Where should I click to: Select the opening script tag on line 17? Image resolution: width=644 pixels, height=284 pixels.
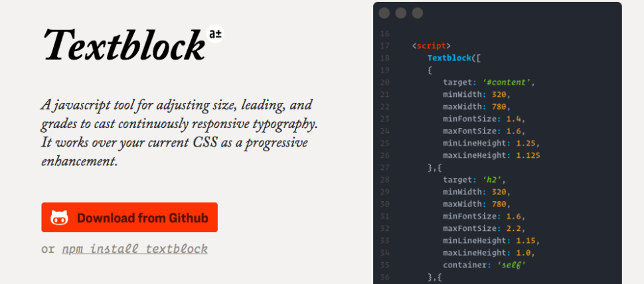click(x=431, y=46)
